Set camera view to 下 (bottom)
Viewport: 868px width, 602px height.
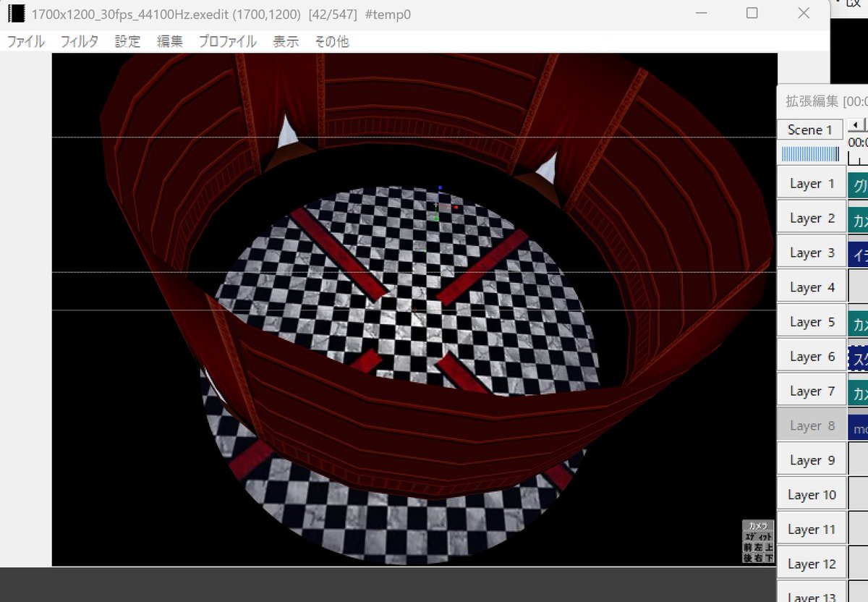(769, 557)
